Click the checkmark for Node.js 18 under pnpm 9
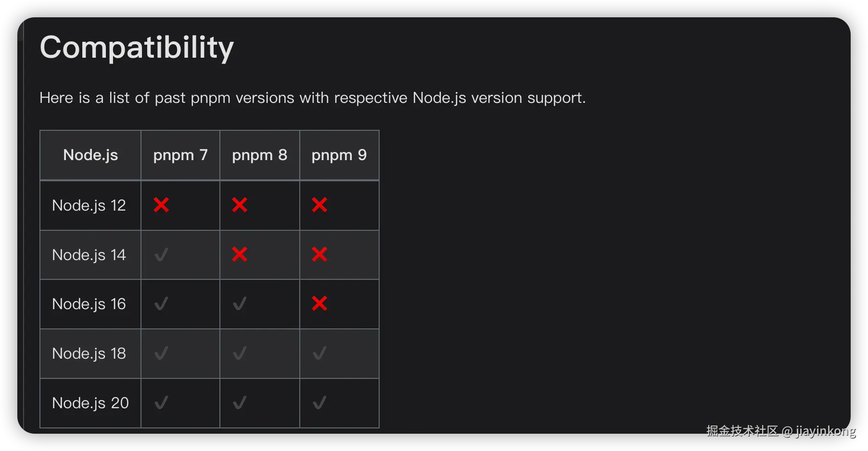 [319, 353]
